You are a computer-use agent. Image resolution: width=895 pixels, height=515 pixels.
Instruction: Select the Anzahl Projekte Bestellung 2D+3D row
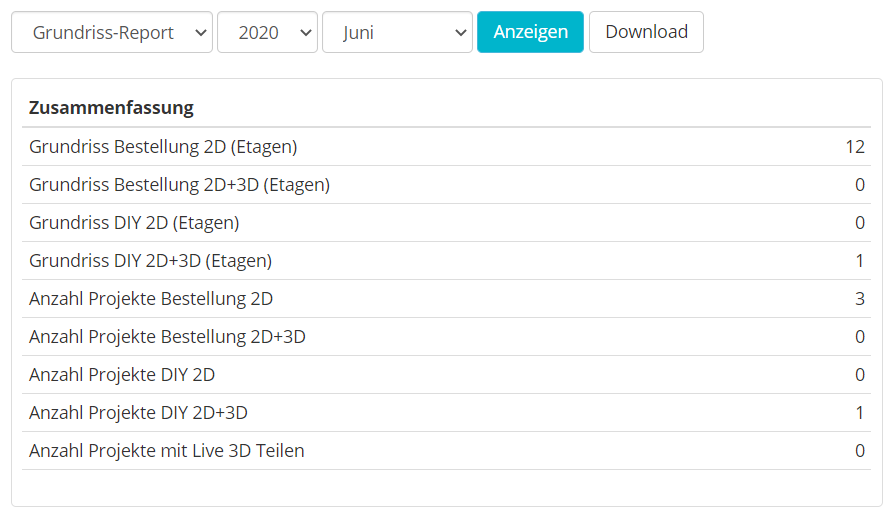click(446, 337)
